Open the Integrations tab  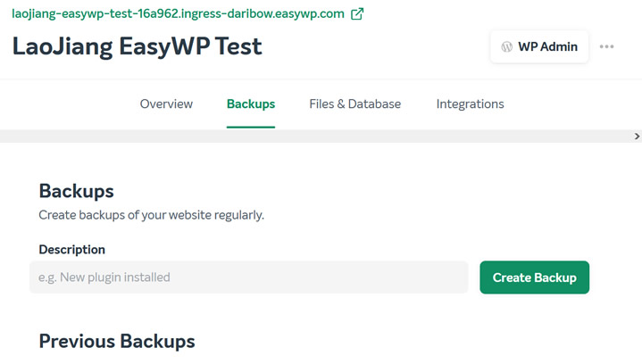pos(470,103)
